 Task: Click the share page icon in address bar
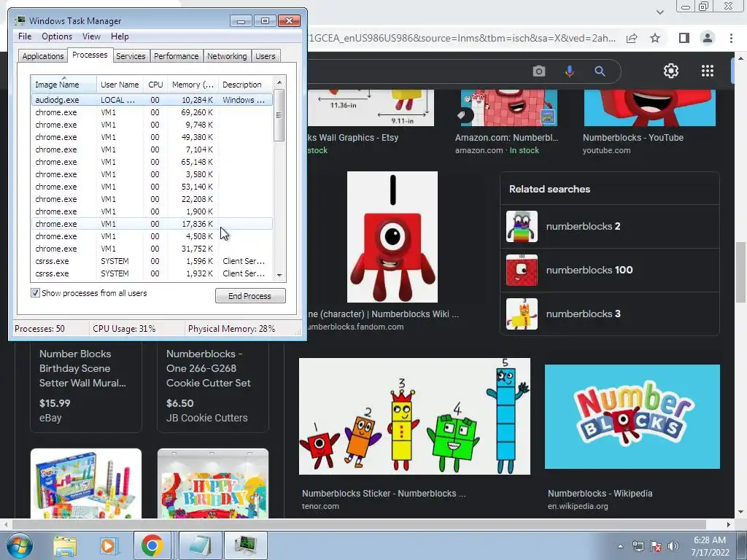tap(632, 38)
